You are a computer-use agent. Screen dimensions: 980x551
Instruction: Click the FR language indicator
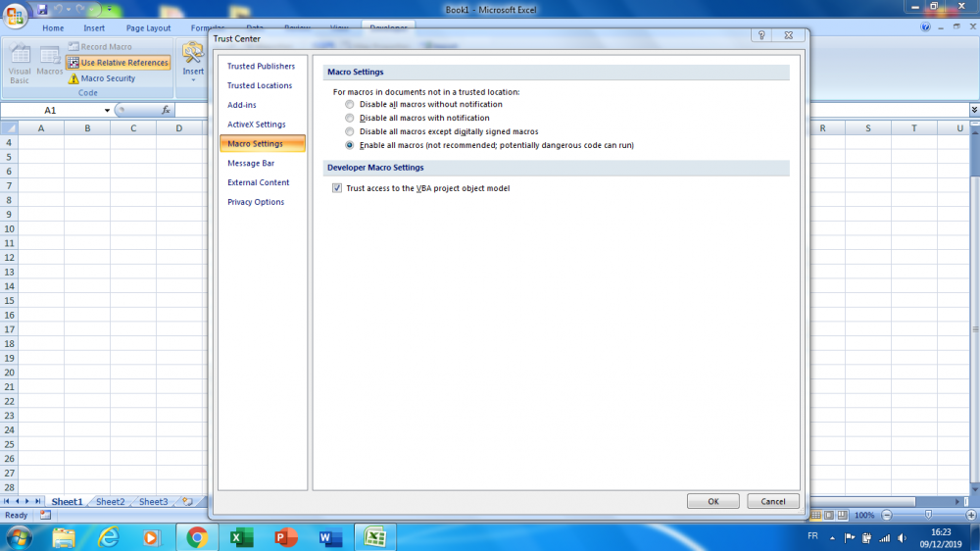[812, 536]
